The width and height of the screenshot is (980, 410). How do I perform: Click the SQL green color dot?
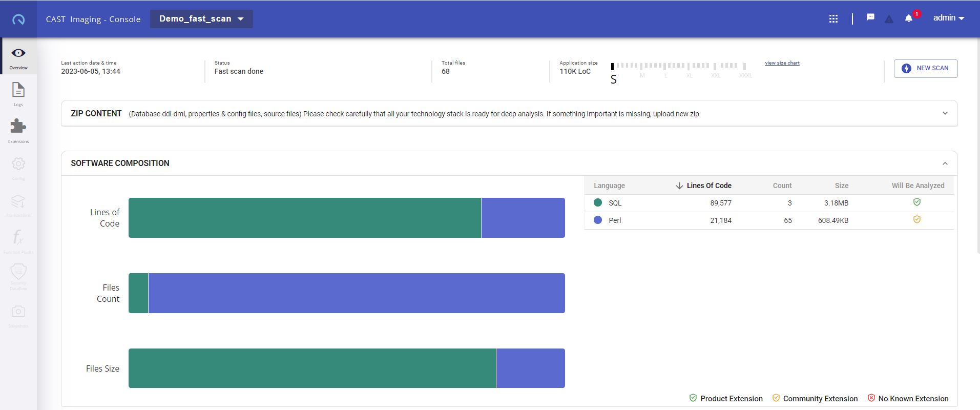coord(598,202)
